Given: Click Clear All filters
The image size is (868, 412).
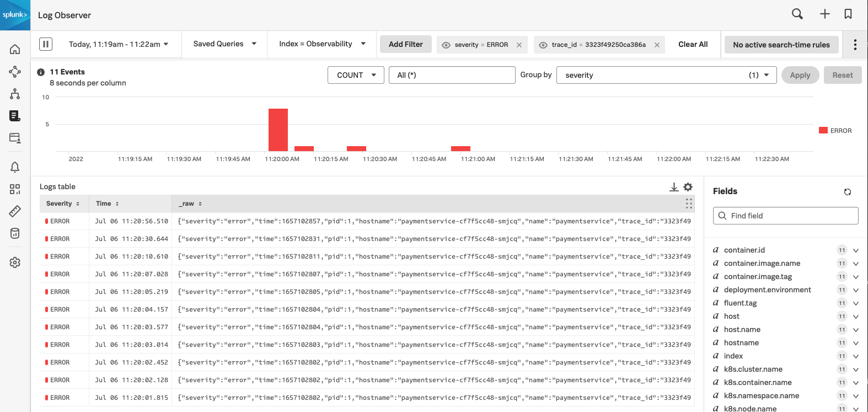Looking at the screenshot, I should (x=693, y=44).
